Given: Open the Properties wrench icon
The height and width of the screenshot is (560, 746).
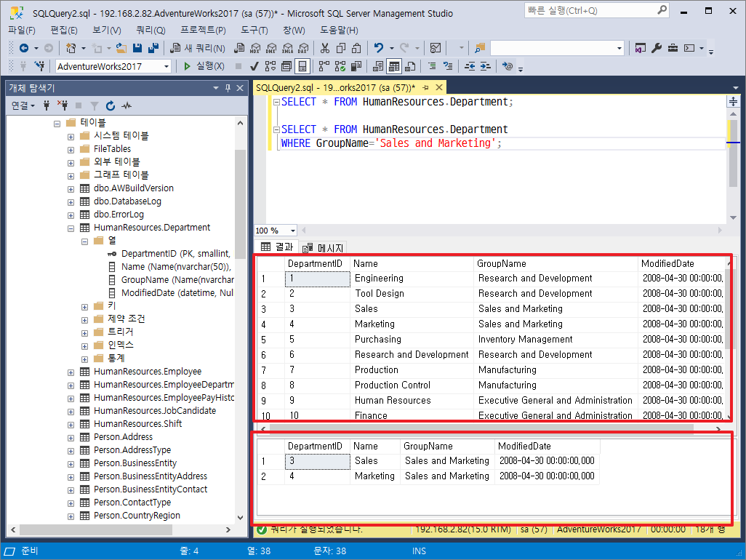Looking at the screenshot, I should 657,48.
